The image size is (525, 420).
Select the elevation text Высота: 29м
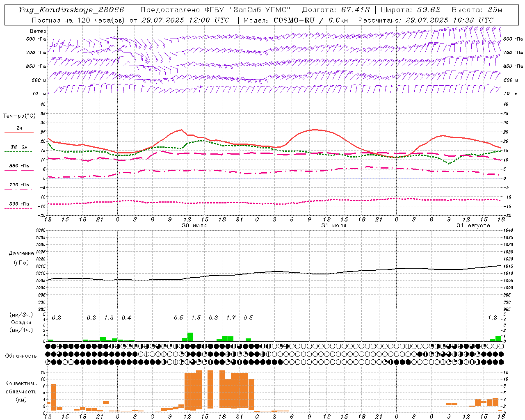click(x=477, y=10)
